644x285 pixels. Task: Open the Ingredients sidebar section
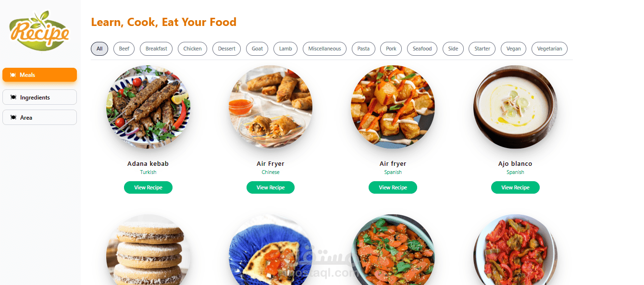[39, 97]
